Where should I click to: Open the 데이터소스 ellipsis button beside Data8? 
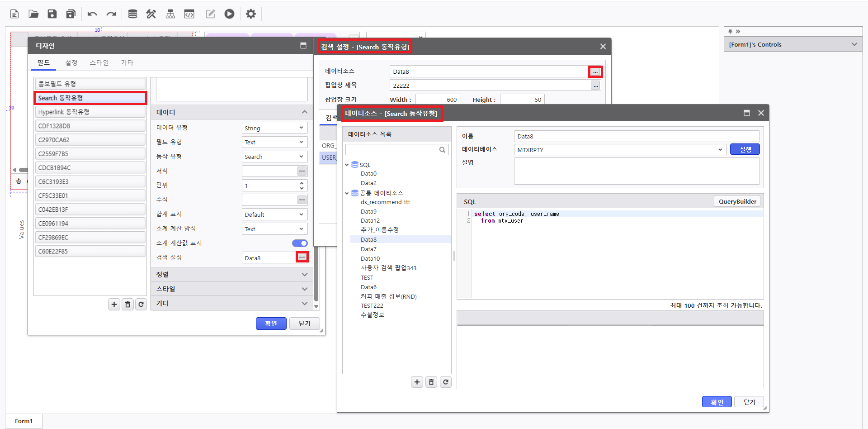click(595, 71)
